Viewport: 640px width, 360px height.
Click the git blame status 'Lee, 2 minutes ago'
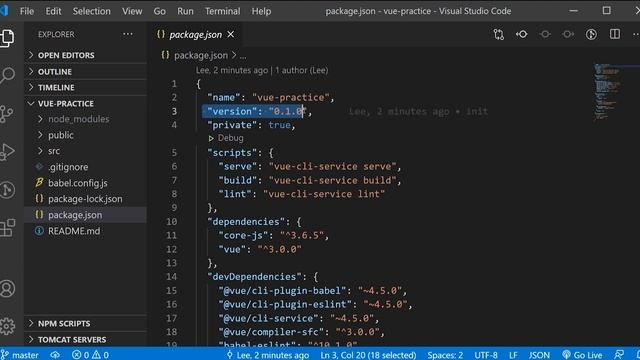point(268,355)
